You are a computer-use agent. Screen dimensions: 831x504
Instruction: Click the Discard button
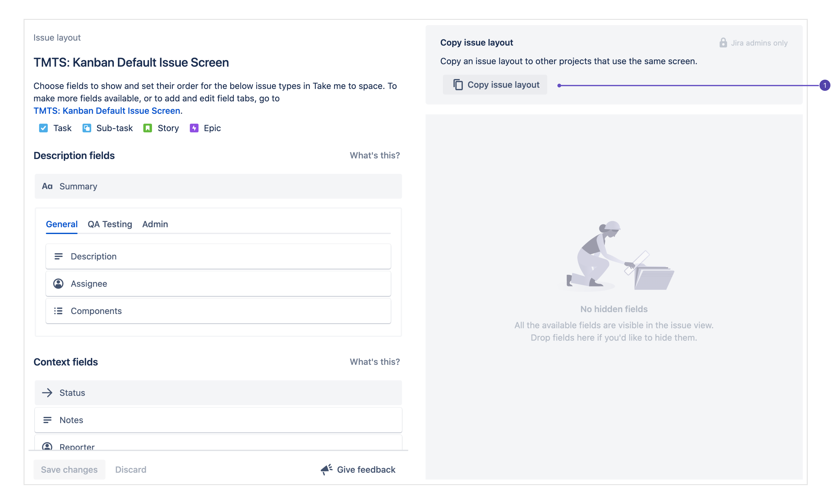(131, 470)
